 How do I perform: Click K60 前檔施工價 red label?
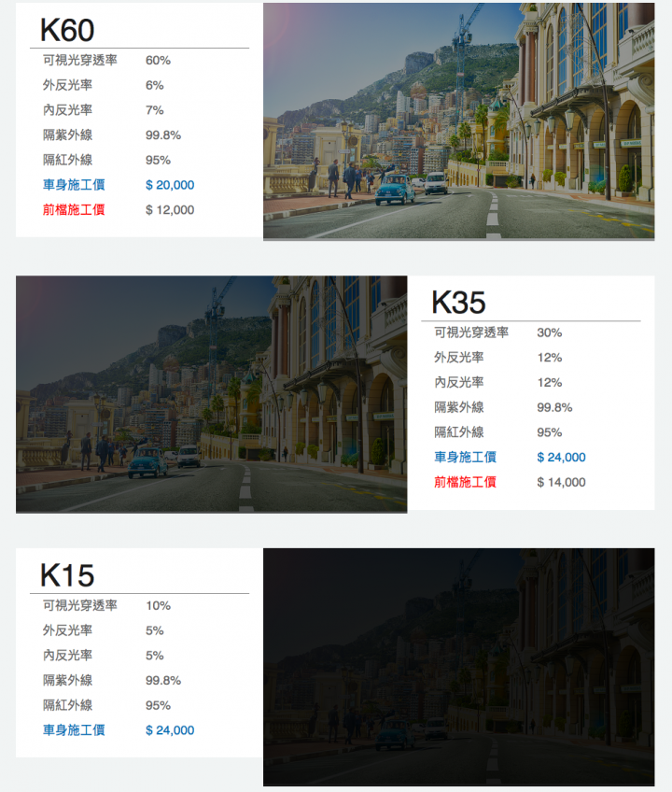[74, 209]
